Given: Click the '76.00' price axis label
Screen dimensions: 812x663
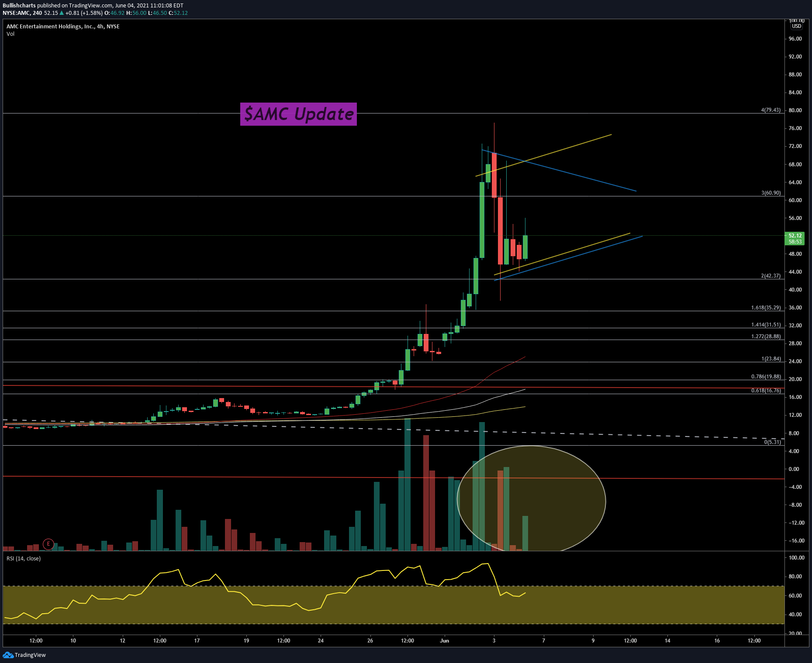Looking at the screenshot, I should pyautogui.click(x=795, y=128).
